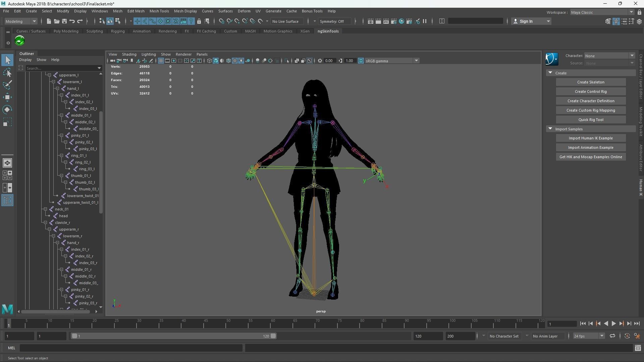Click the Outliner search field
Viewport: 644px width, 362px height.
pyautogui.click(x=61, y=68)
